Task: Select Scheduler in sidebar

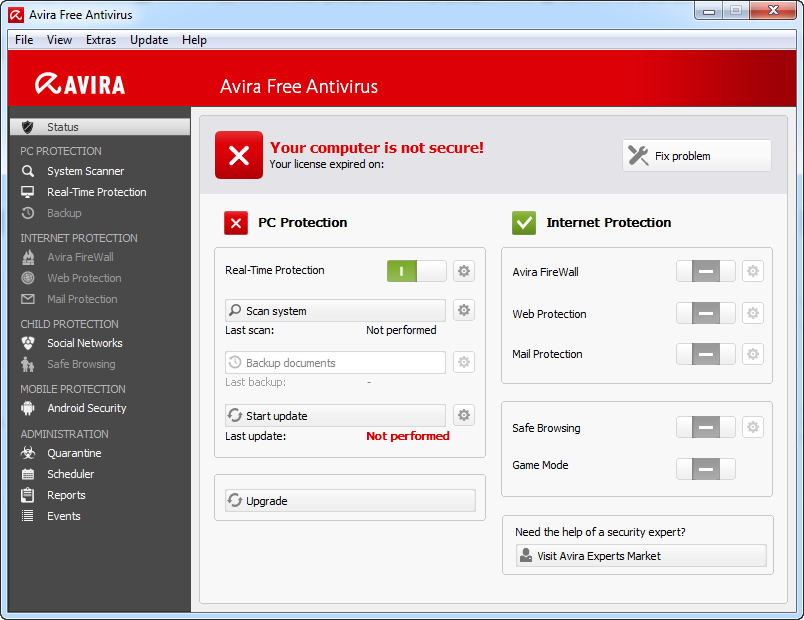Action: click(x=71, y=474)
